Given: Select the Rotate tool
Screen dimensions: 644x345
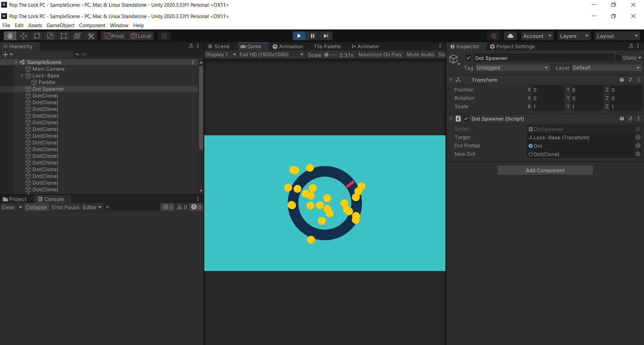Looking at the screenshot, I should coord(37,36).
